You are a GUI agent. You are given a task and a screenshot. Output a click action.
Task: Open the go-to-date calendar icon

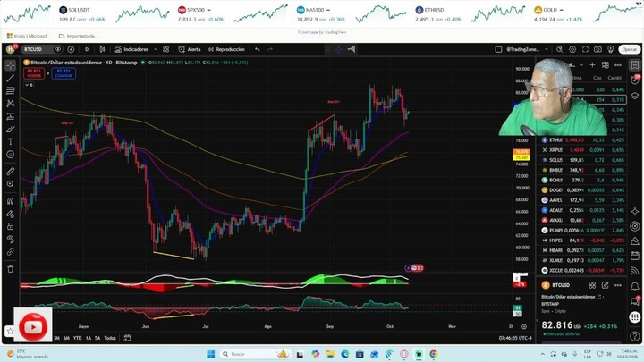[x=127, y=338]
